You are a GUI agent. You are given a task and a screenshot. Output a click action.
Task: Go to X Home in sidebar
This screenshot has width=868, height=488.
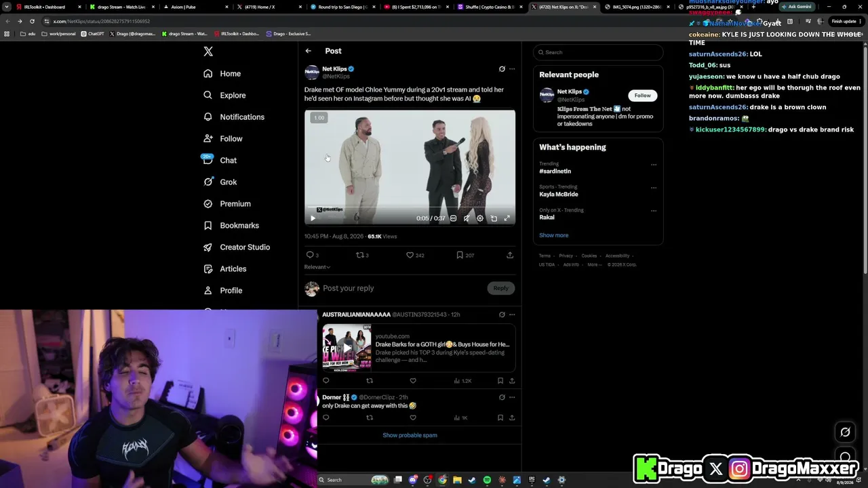(222, 73)
